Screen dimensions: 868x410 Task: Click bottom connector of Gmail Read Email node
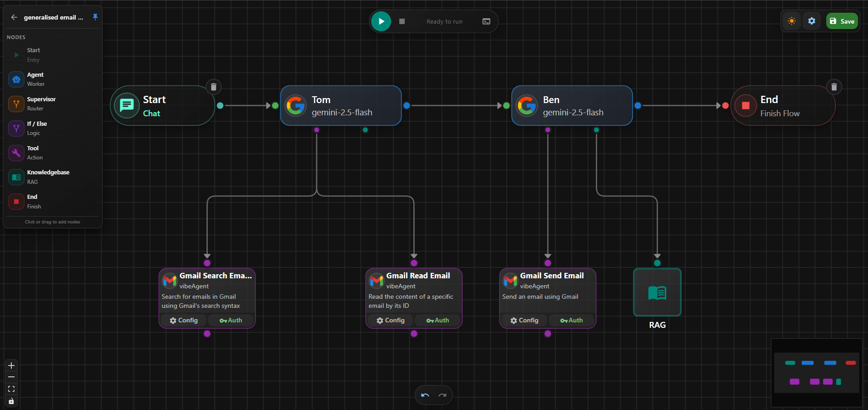(x=414, y=334)
